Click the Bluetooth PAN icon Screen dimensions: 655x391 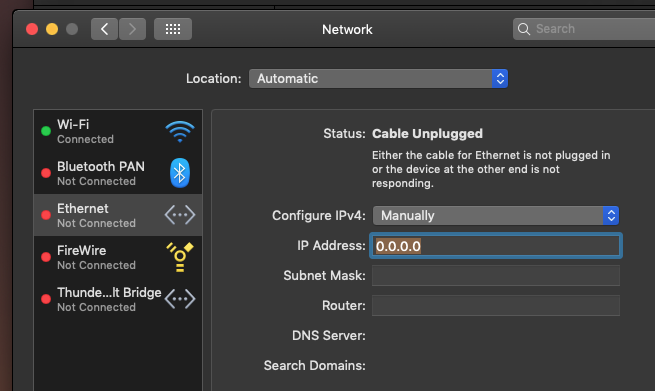(180, 173)
